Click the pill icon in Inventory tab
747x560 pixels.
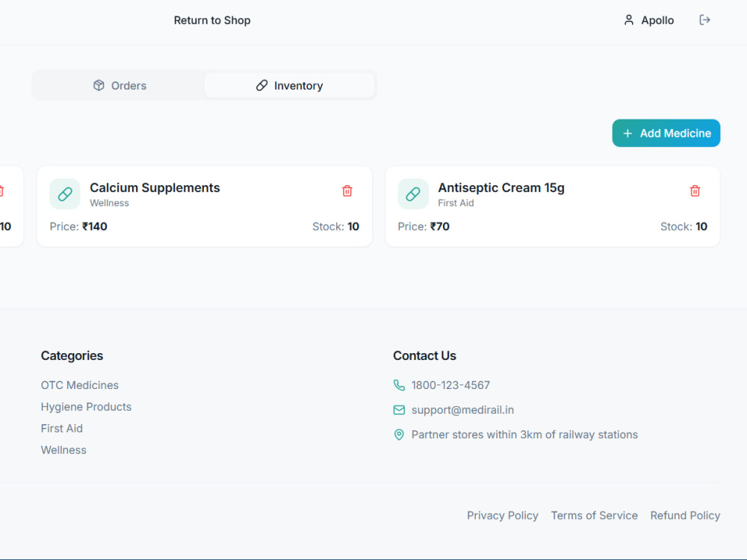tap(261, 85)
